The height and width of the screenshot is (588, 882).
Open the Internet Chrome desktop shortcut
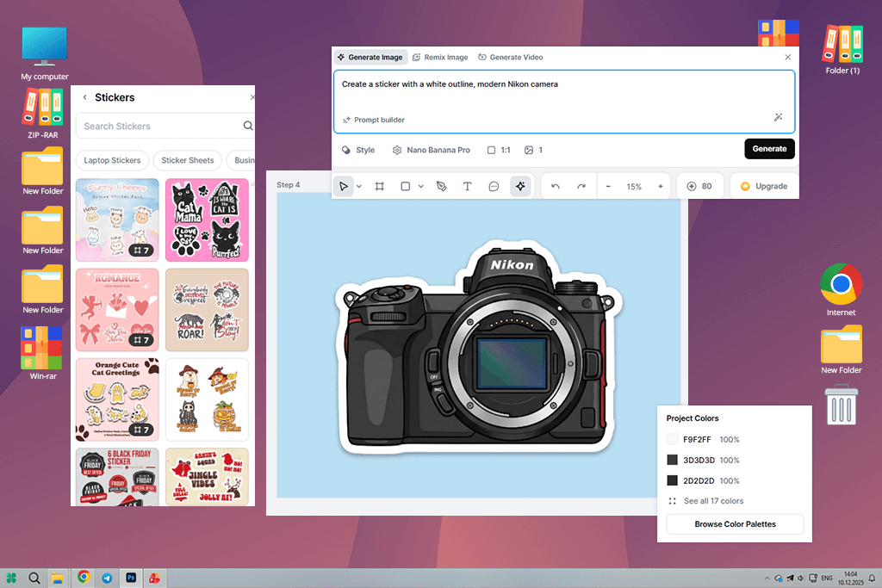(x=841, y=290)
